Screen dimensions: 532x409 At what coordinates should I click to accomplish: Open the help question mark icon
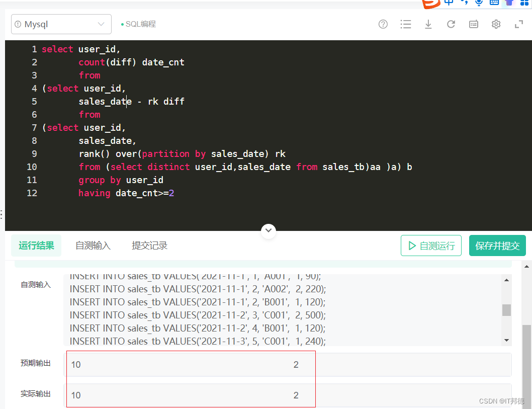(383, 24)
